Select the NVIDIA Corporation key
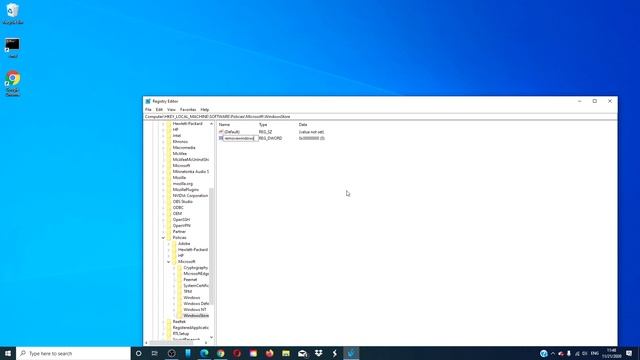This screenshot has width=640, height=360. click(x=190, y=196)
